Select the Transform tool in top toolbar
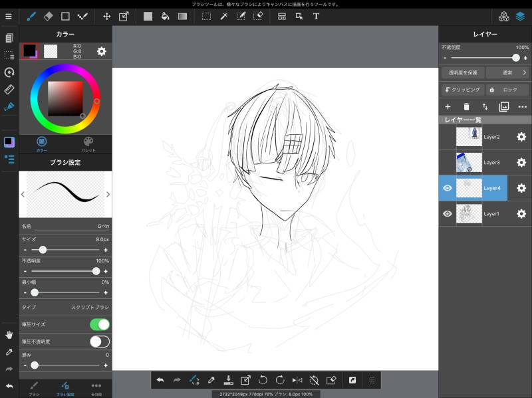The width and height of the screenshot is (532, 398). coord(124,16)
